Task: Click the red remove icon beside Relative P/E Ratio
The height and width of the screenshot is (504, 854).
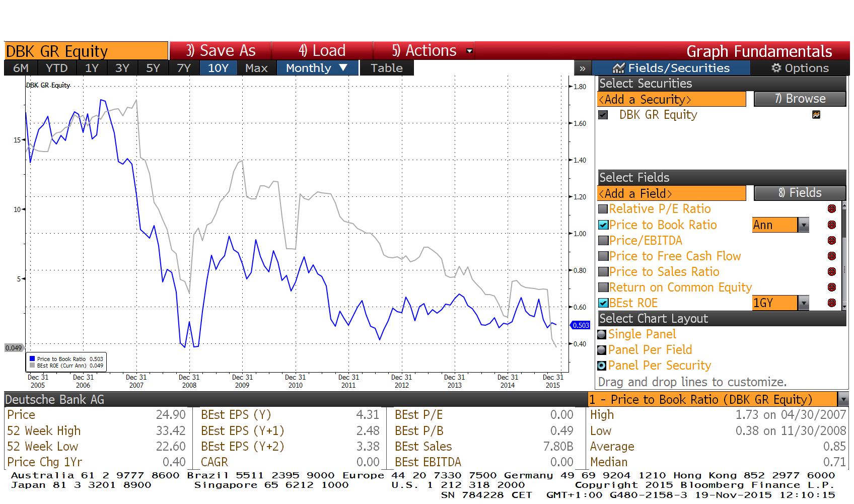Action: pyautogui.click(x=832, y=208)
